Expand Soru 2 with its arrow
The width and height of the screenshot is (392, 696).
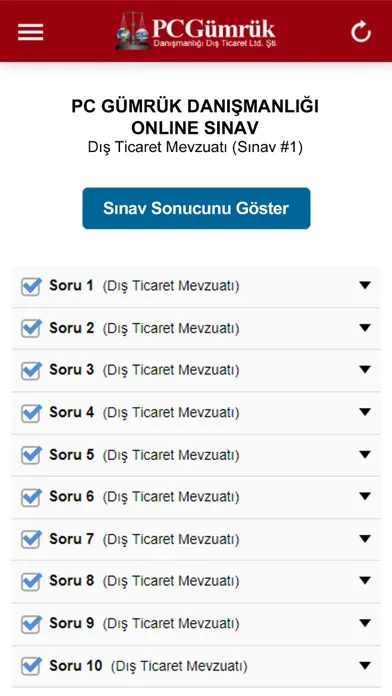[365, 328]
